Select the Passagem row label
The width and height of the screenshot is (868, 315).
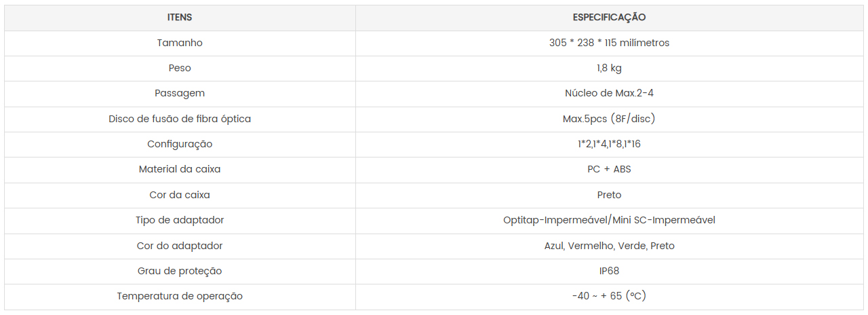[x=180, y=94]
